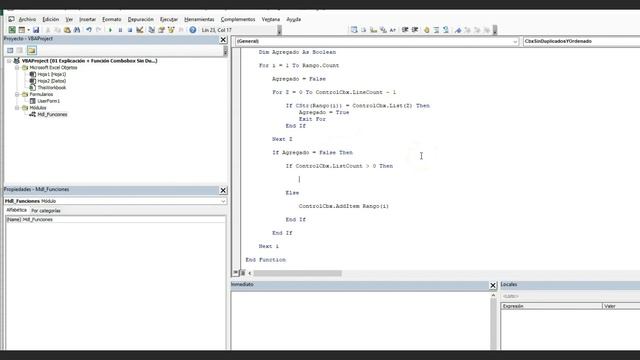Undo the last edit with the Undo arrow
Screen dimensions: 640x360
pyautogui.click(x=89, y=30)
